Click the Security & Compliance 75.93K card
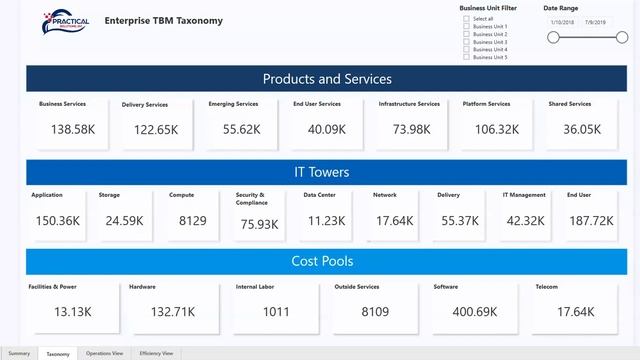Screen dimensions: 640x360 [259, 216]
